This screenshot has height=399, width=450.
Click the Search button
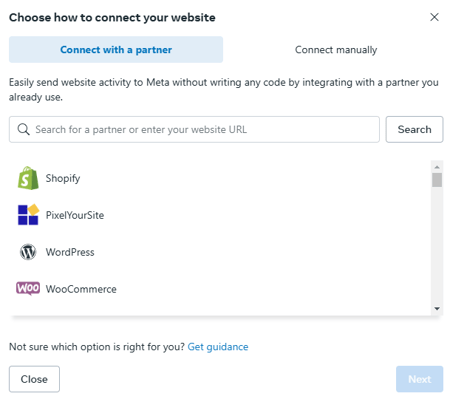(x=414, y=129)
